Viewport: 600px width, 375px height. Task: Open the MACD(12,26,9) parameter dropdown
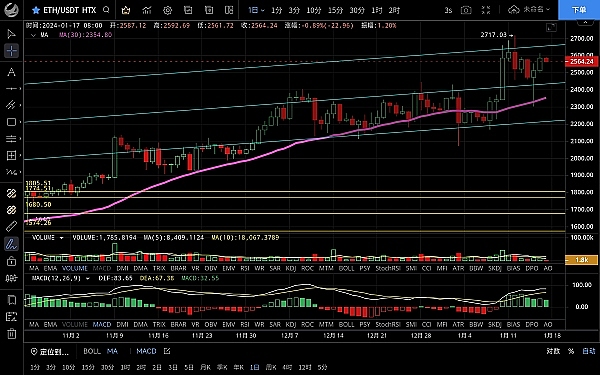click(88, 278)
